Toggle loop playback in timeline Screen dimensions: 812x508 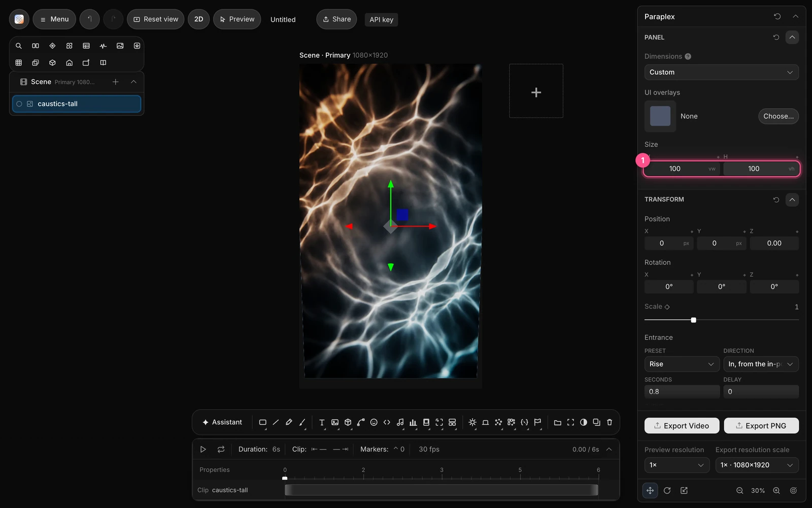click(x=221, y=449)
